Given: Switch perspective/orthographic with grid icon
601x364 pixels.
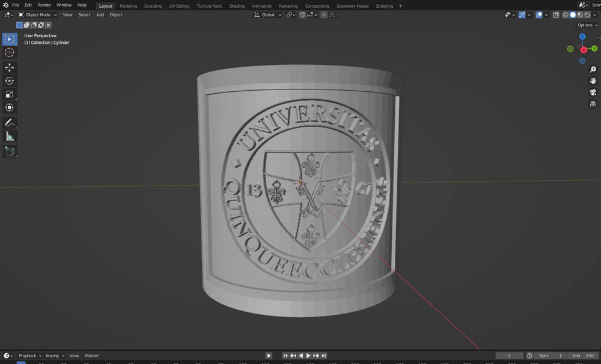Looking at the screenshot, I should tap(593, 104).
